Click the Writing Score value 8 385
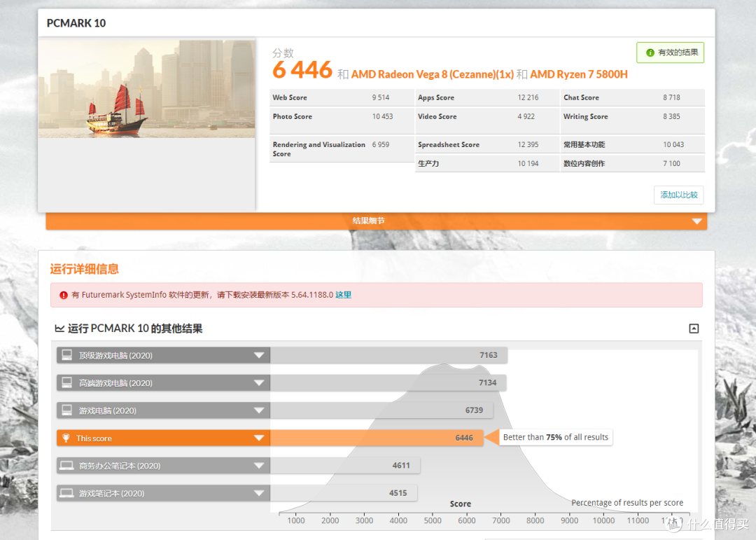This screenshot has width=756, height=540. point(671,116)
